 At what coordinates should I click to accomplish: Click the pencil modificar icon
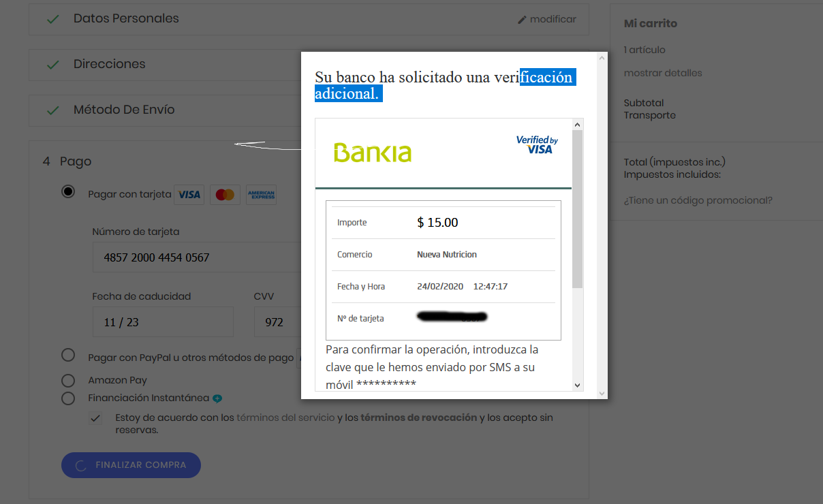(x=523, y=20)
